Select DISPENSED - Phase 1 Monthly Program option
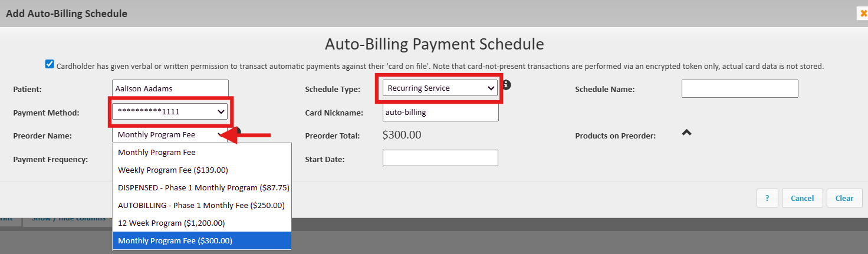 tap(202, 187)
